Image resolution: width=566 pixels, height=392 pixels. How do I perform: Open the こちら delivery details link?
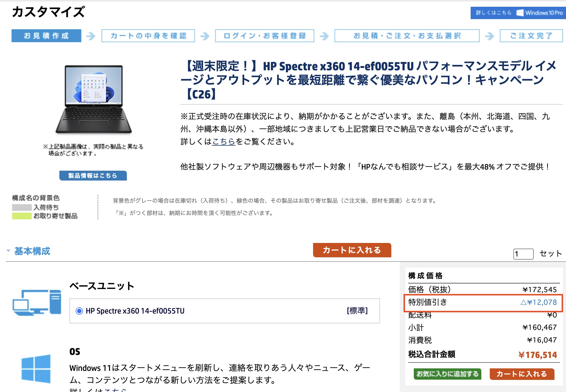coord(224,141)
